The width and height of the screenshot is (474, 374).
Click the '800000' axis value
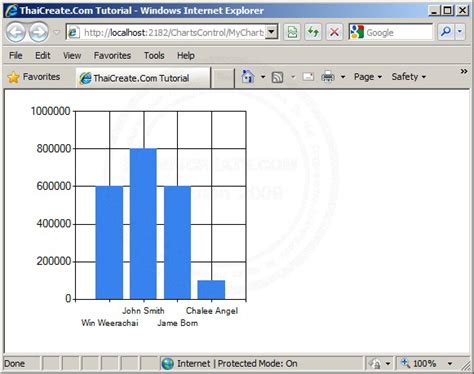point(54,148)
